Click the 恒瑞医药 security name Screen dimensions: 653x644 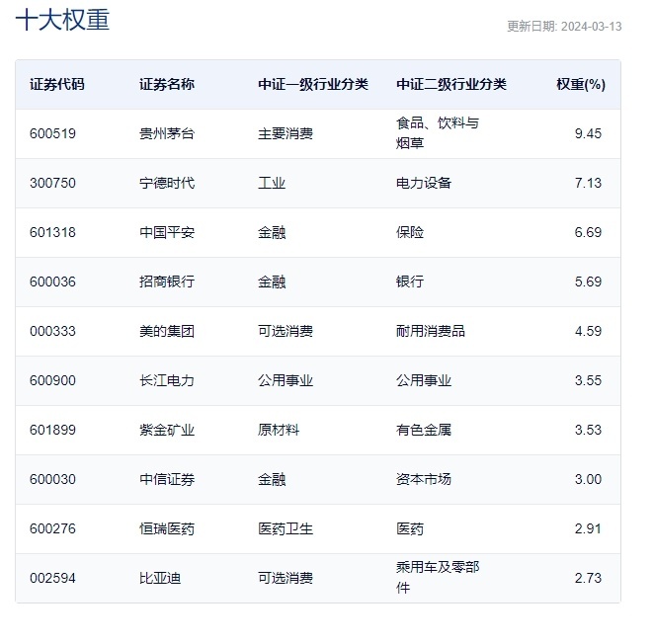pos(167,529)
